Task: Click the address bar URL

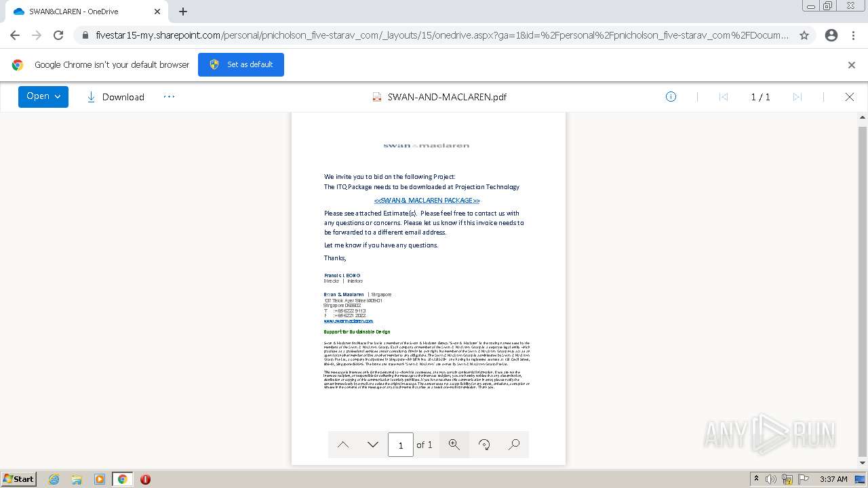Action: pyautogui.click(x=442, y=35)
